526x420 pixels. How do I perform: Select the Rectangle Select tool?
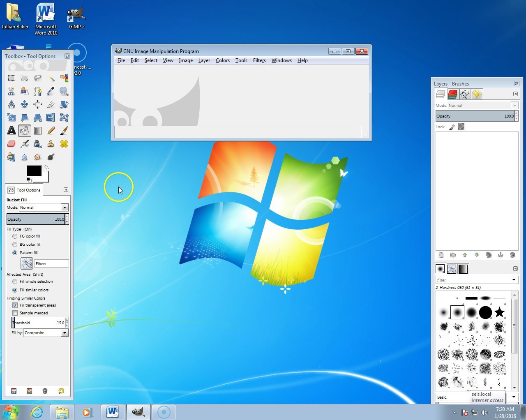(x=12, y=78)
